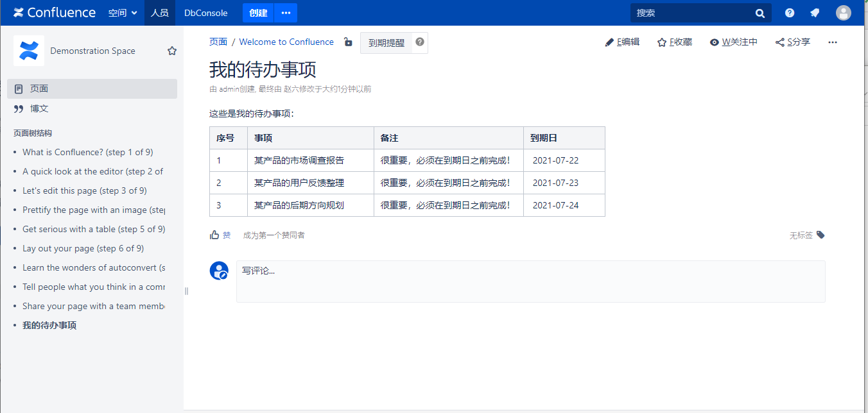
Task: Open the page actions ellipsis menu
Action: (833, 42)
